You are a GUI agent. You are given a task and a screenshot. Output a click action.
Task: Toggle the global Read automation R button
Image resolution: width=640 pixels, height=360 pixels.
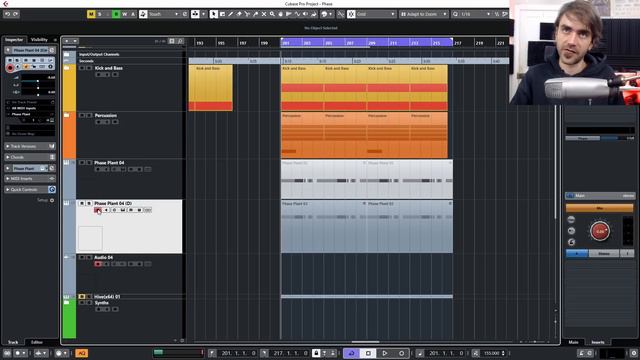click(116, 14)
